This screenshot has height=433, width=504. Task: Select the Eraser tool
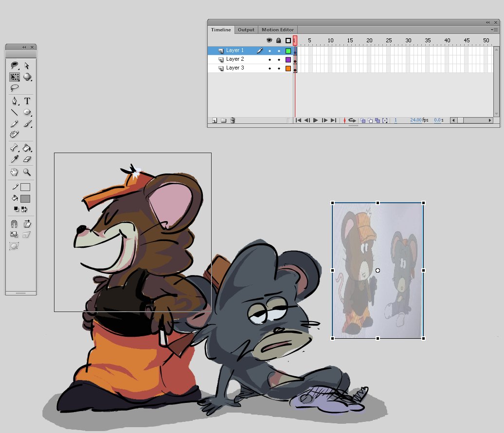27,159
